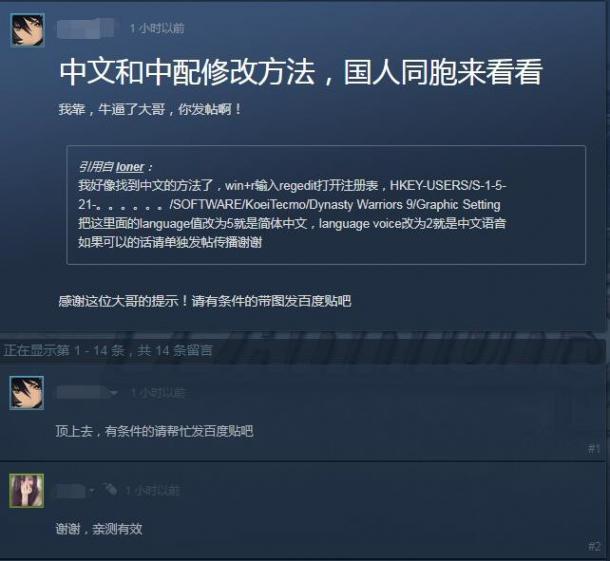Open first reply's dark-haired avatar
The height and width of the screenshot is (561, 610).
click(27, 393)
